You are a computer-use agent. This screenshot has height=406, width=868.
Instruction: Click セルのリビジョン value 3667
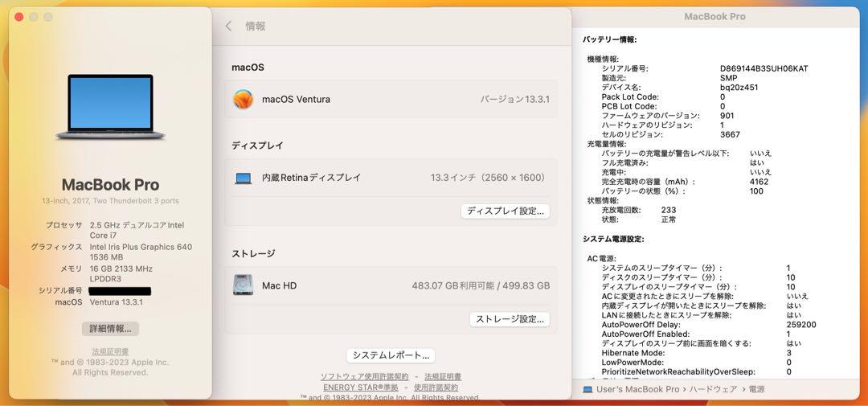point(730,134)
